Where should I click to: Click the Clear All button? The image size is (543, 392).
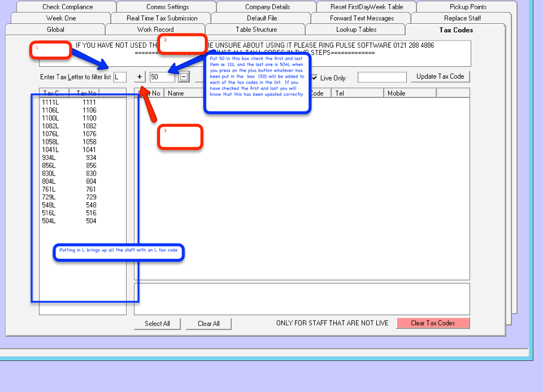tap(208, 323)
